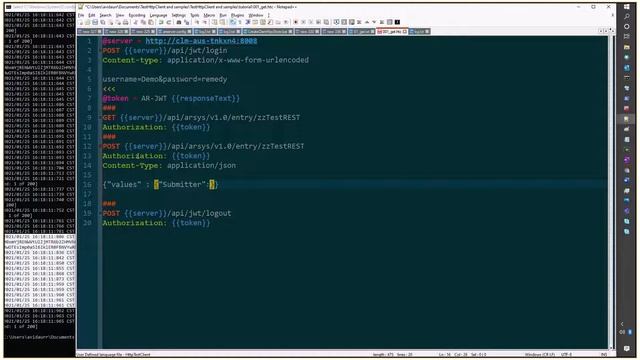Click the Close All toolbar icon

118,22
